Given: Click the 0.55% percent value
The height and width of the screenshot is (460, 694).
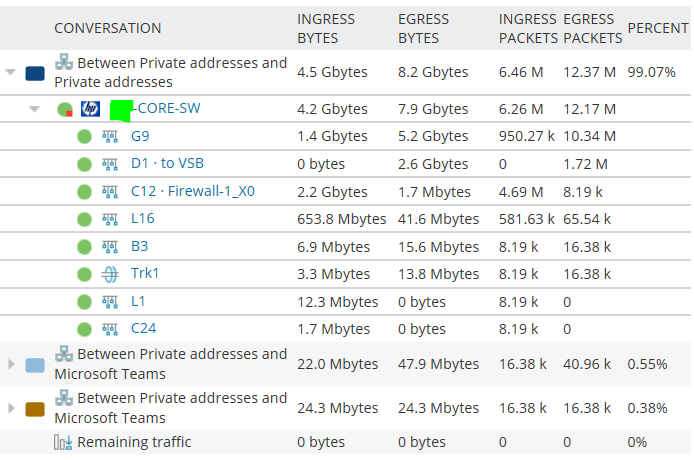Looking at the screenshot, I should pyautogui.click(x=647, y=364).
